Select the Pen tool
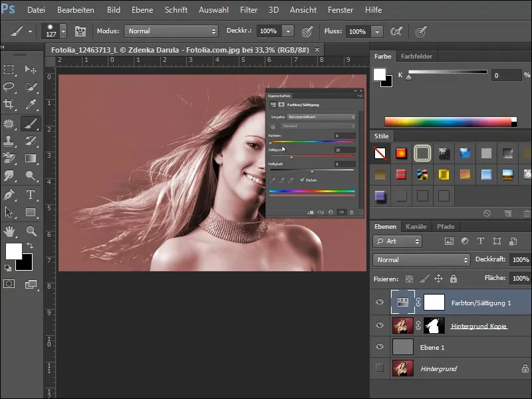Screen dimensions: 532x399 pyautogui.click(x=9, y=195)
